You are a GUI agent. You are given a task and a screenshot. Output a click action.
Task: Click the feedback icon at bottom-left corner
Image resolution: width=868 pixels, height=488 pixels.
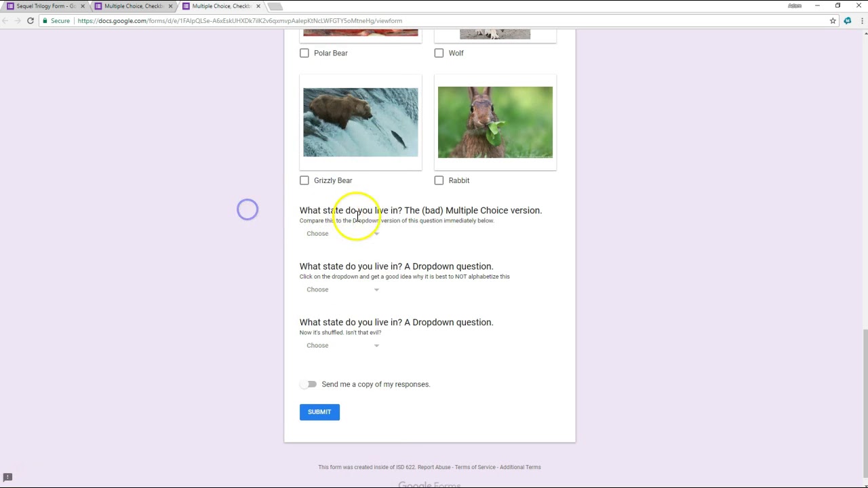[x=8, y=477]
